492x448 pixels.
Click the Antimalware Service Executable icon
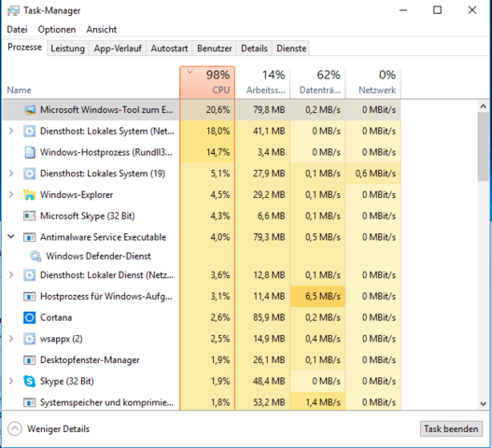click(30, 237)
